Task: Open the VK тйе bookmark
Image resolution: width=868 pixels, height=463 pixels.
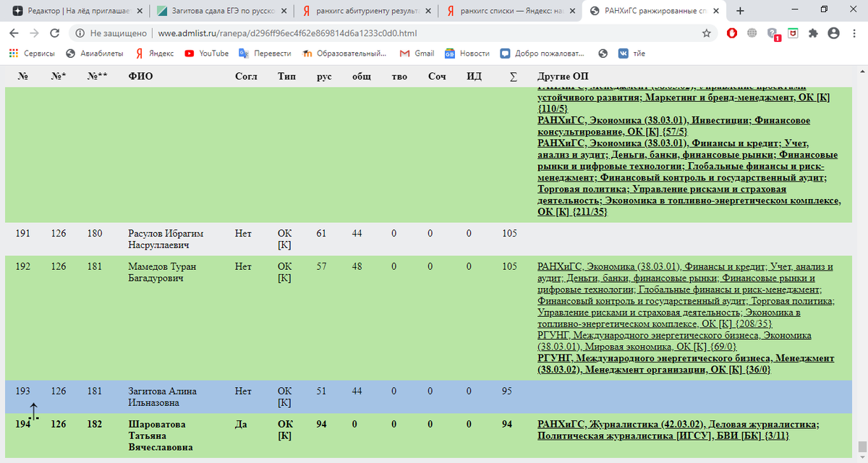Action: click(631, 54)
